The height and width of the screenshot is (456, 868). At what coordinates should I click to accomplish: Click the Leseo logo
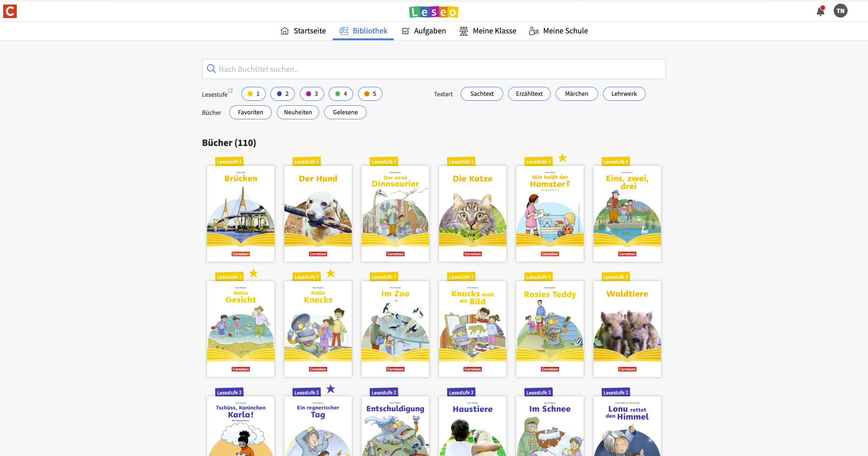(x=434, y=12)
